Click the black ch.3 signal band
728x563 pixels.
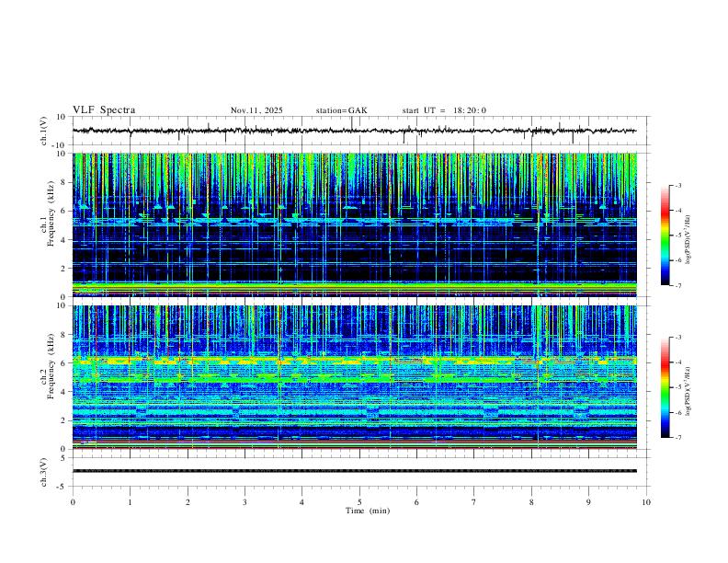[x=354, y=471]
